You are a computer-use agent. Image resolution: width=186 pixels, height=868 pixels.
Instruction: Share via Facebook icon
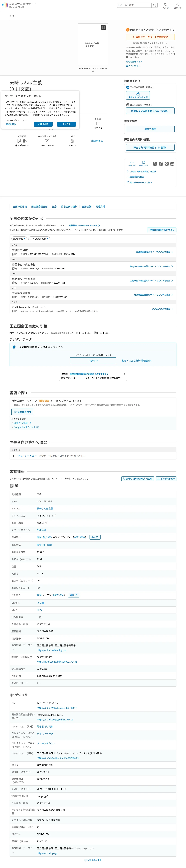click(x=161, y=163)
